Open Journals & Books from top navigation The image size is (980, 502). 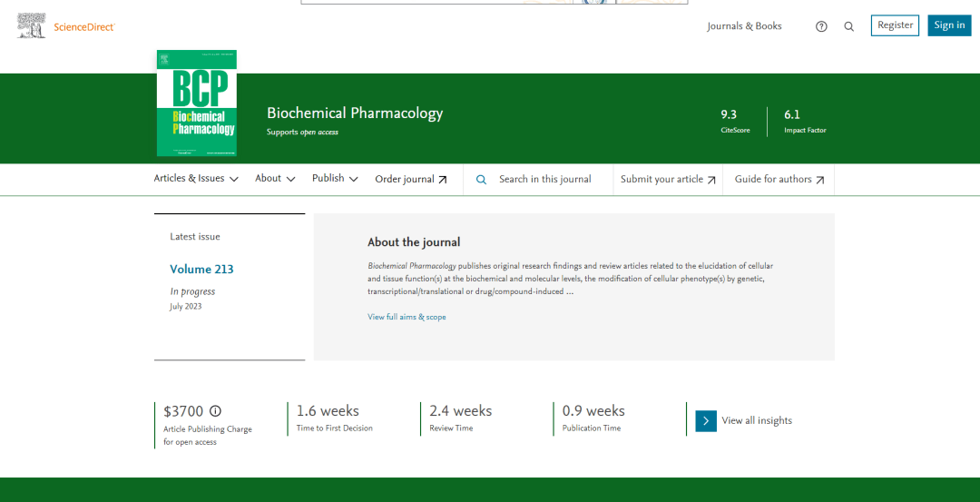tap(744, 26)
